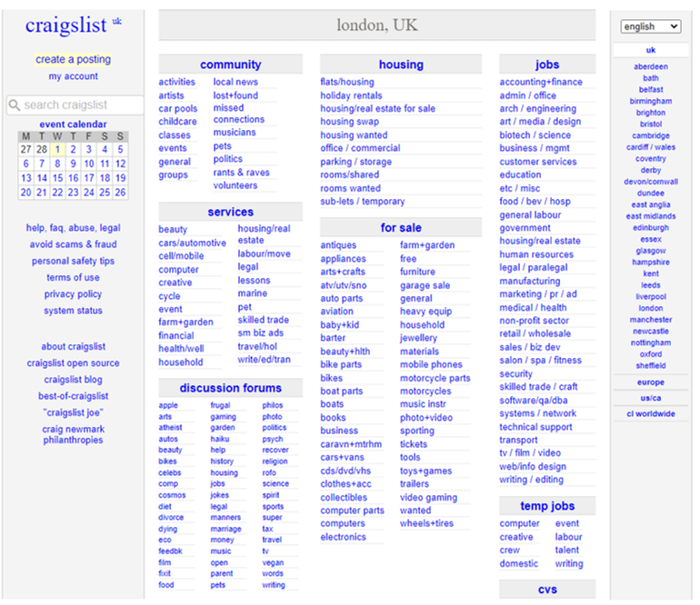Open help, faq, abuse, legal page
This screenshot has height=605, width=700.
pyautogui.click(x=74, y=228)
